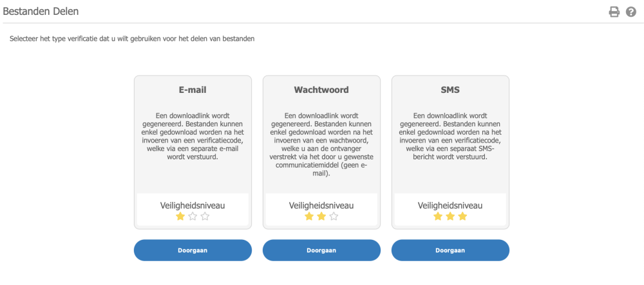The height and width of the screenshot is (285, 644).
Task: Click the second filled star on the Wachtwoord card
Action: (x=321, y=217)
